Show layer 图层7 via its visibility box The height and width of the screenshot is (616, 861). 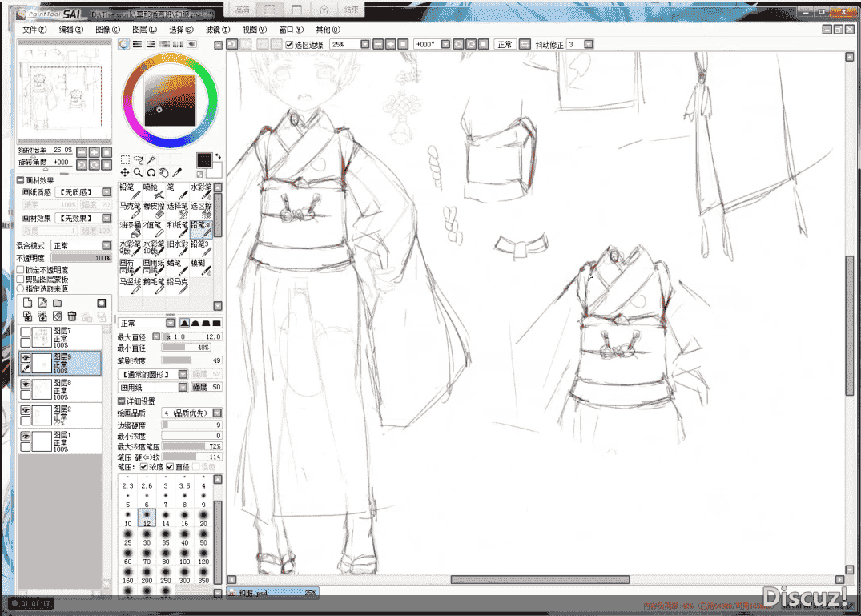coord(26,332)
